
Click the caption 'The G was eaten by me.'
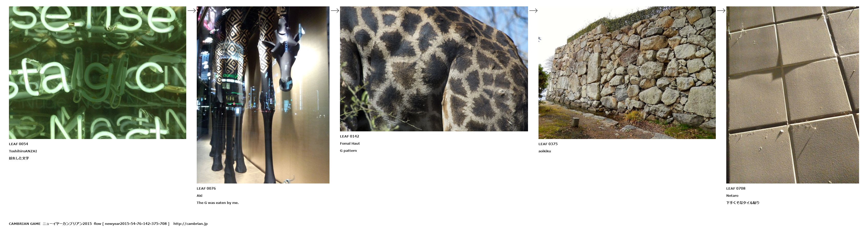(218, 203)
